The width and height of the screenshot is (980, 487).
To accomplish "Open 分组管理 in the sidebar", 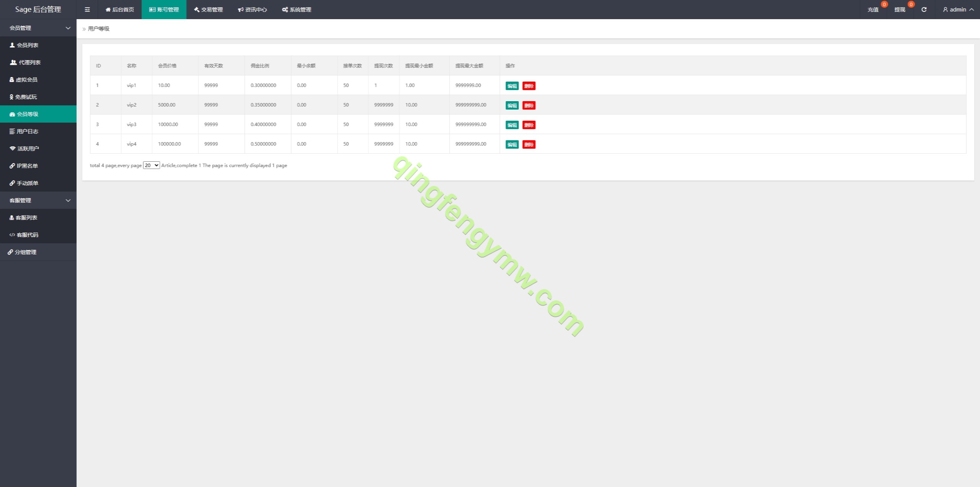I will tap(38, 252).
